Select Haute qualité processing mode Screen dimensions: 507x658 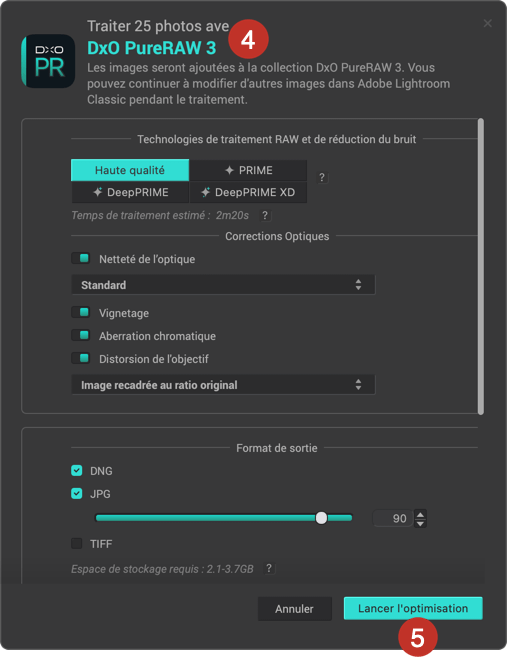130,170
